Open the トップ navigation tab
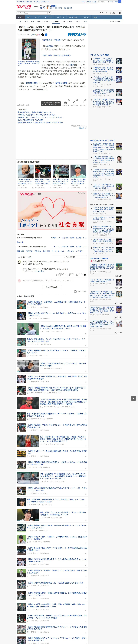This screenshot has width=138, height=644. coord(20,17)
